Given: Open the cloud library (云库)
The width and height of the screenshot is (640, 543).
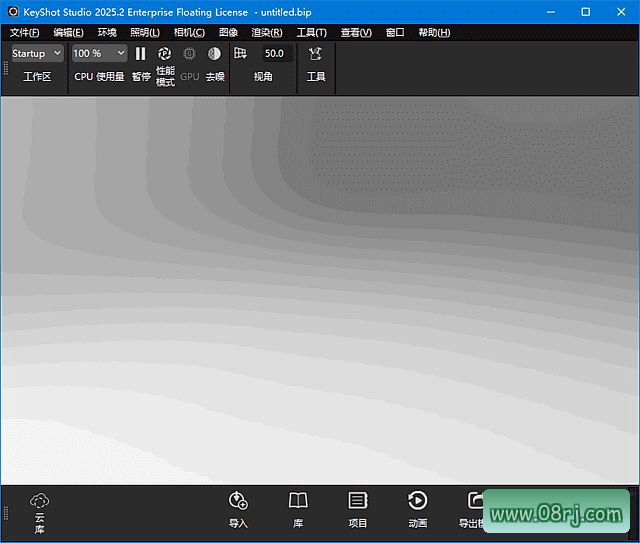Looking at the screenshot, I should tap(39, 502).
